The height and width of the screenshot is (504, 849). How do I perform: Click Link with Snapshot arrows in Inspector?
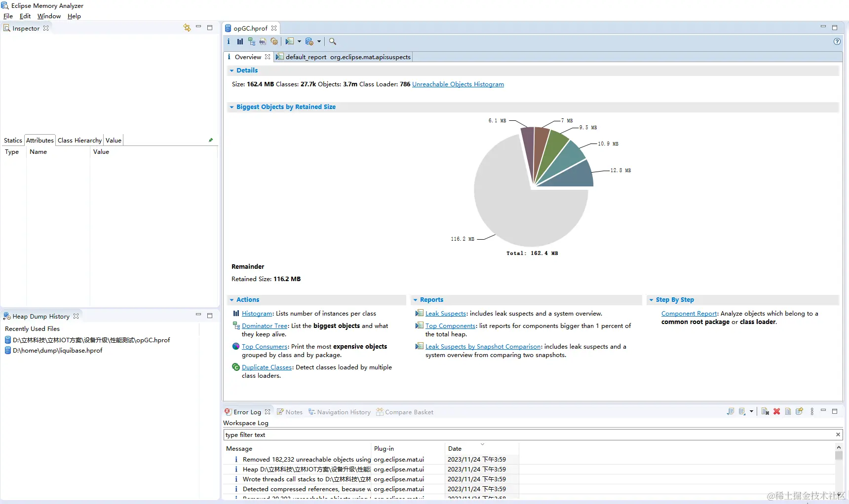[x=187, y=28]
